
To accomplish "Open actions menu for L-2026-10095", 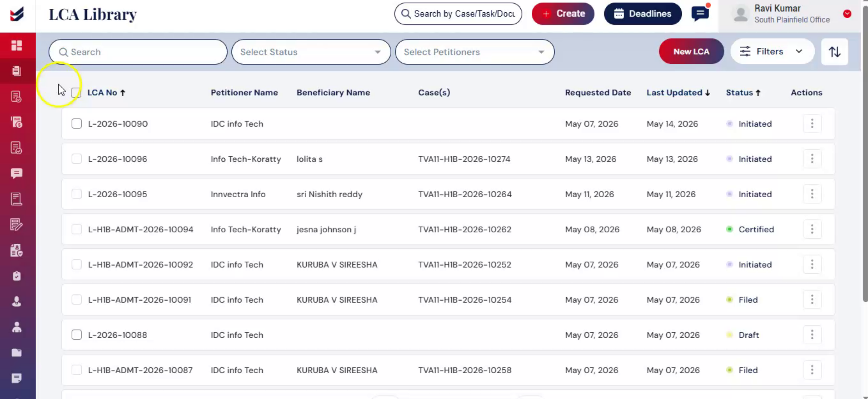I will 812,194.
